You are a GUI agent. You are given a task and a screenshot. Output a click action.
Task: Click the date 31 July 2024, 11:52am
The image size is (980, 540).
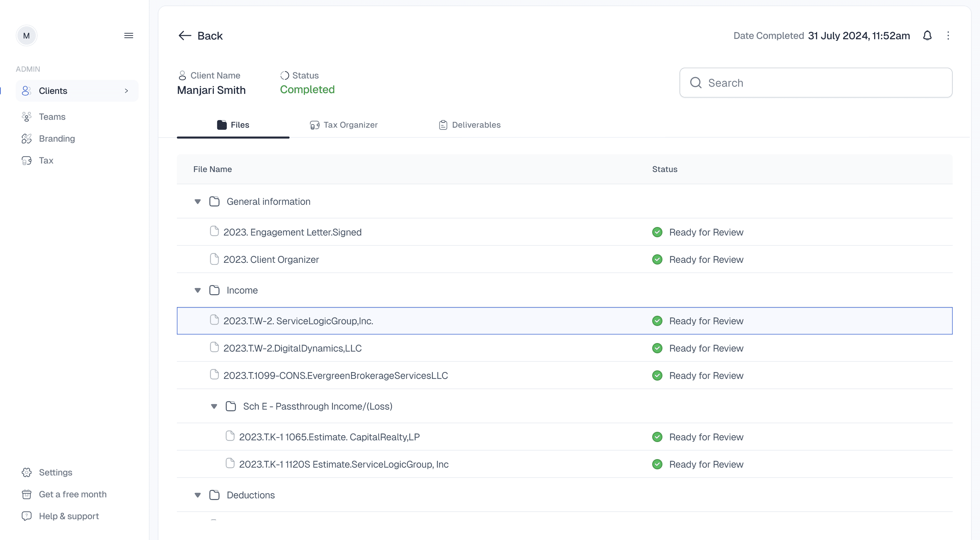tap(859, 35)
